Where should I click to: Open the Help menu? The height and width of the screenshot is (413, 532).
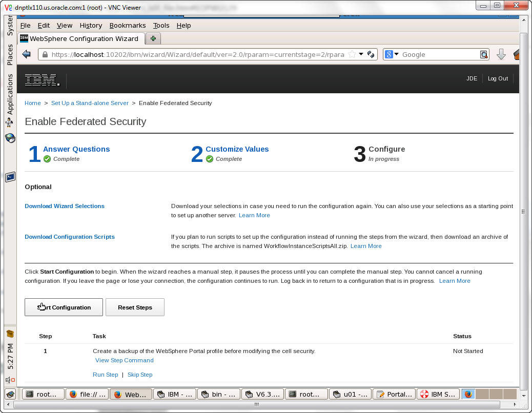(x=183, y=26)
